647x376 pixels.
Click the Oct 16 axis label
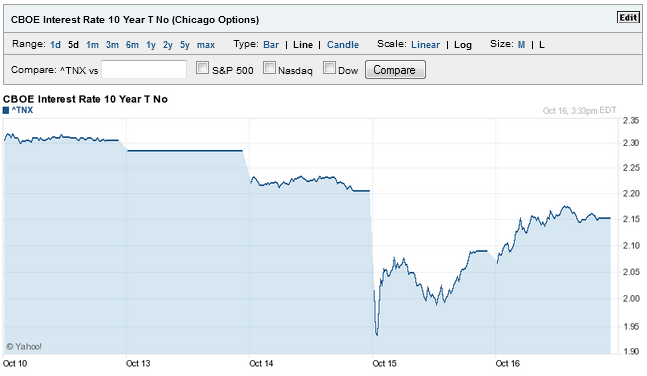point(508,363)
